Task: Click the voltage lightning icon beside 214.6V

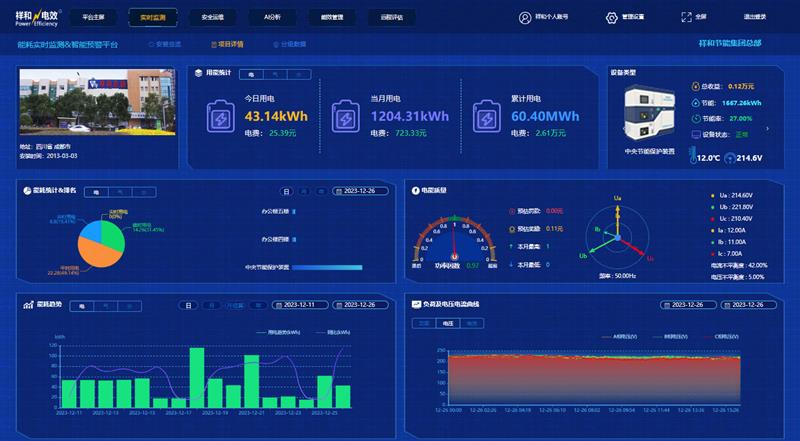Action: coord(729,158)
